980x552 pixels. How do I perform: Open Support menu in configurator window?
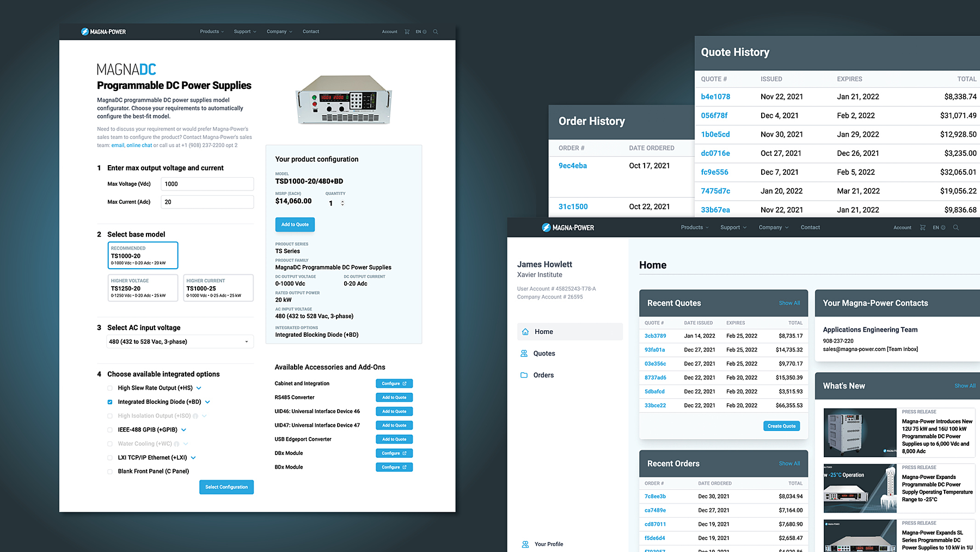245,32
